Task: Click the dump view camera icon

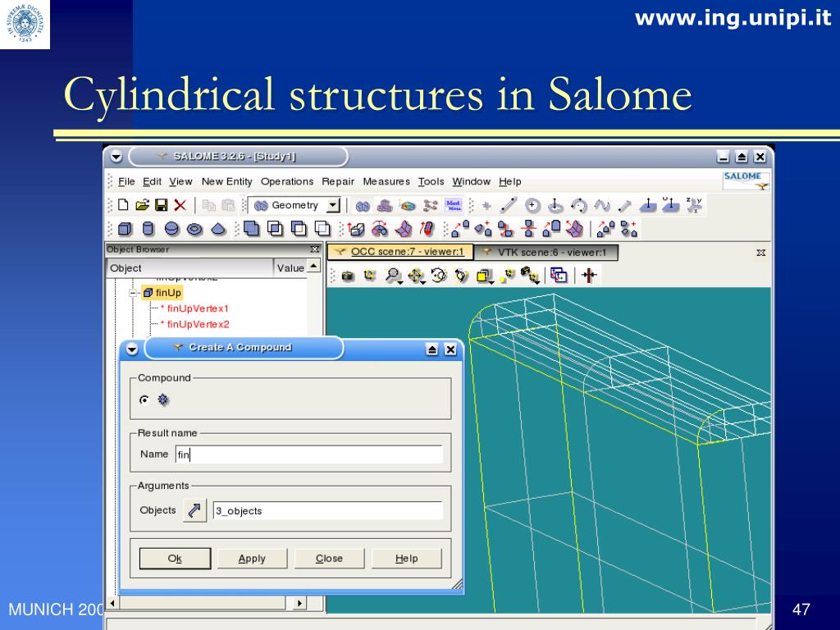Action: [348, 276]
